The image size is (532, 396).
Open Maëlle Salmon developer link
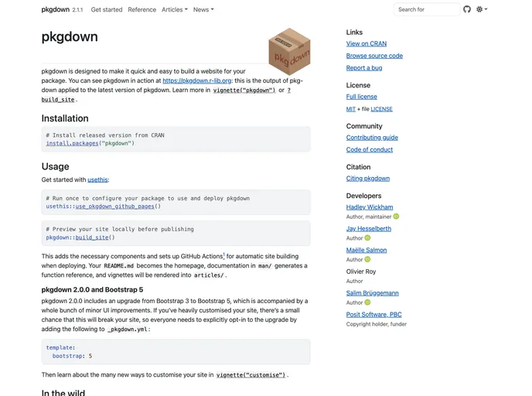pyautogui.click(x=367, y=250)
